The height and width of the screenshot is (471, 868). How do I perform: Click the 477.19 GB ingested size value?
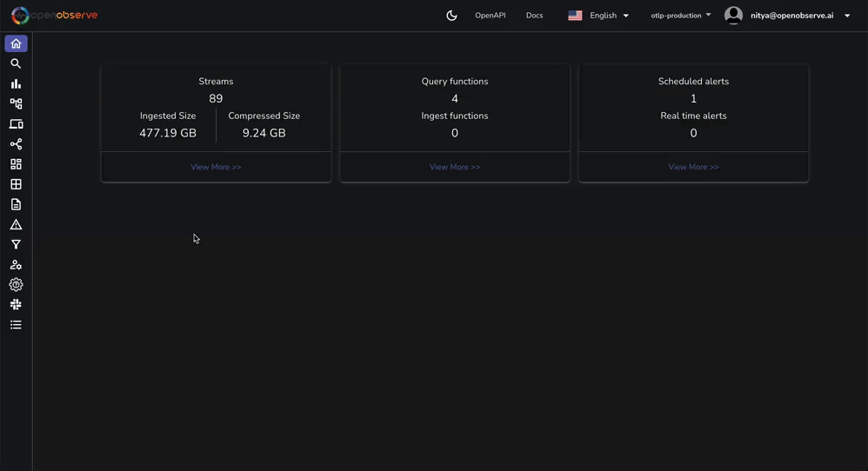(x=168, y=133)
